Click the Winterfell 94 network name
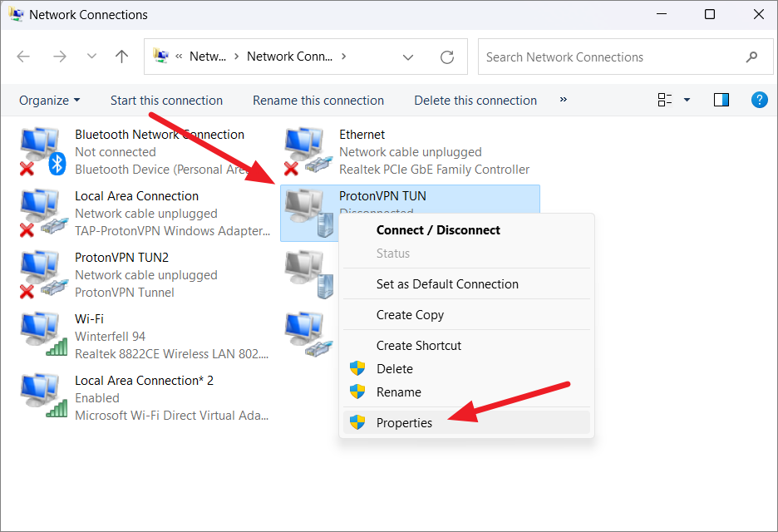The height and width of the screenshot is (532, 778). pyautogui.click(x=110, y=337)
